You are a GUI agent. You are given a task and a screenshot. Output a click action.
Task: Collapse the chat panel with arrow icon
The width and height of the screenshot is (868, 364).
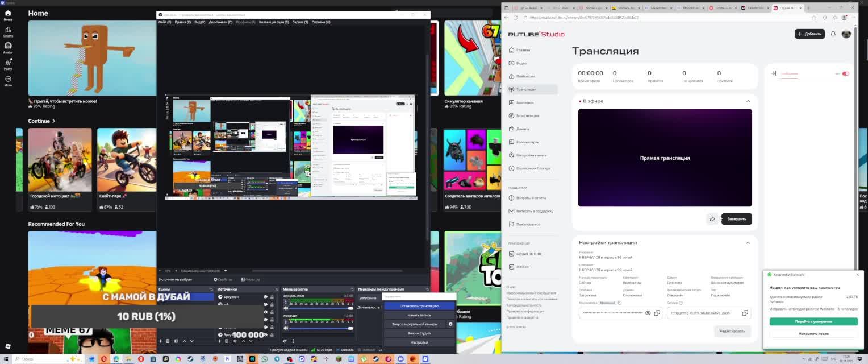click(773, 73)
